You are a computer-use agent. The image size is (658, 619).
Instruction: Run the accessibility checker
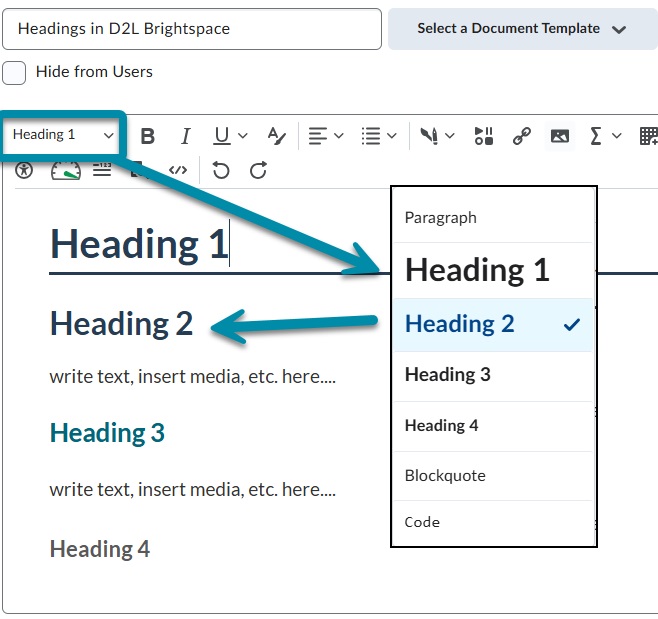point(24,170)
